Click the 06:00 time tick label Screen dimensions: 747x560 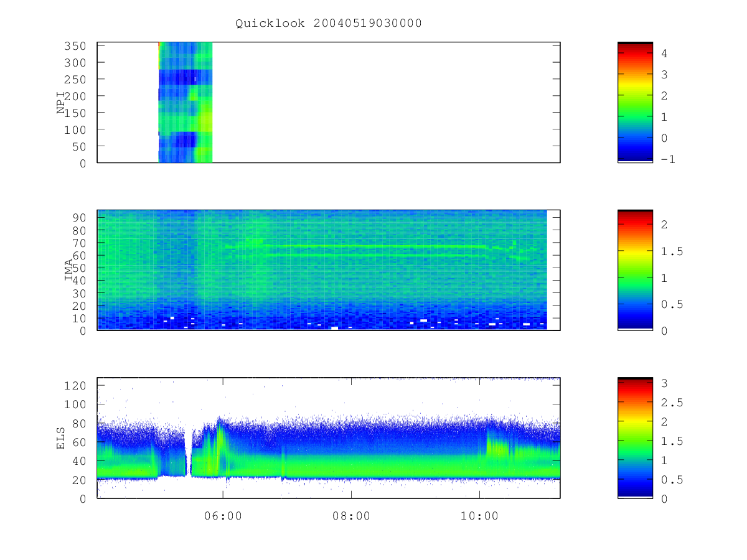pyautogui.click(x=223, y=516)
